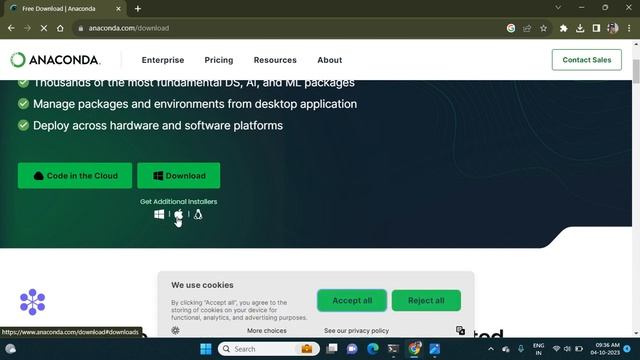This screenshot has width=640, height=360.
Task: Open the notification bell in taskbar
Action: (x=627, y=349)
